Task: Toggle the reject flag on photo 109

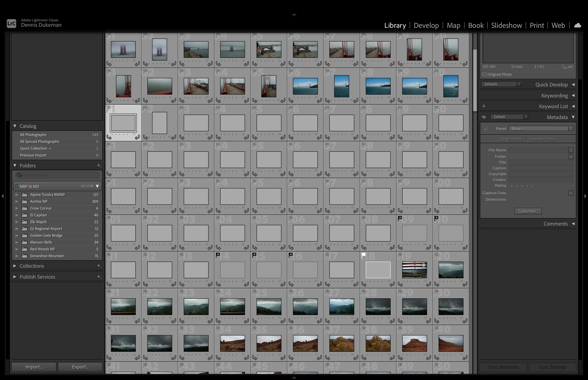Action: click(400, 218)
